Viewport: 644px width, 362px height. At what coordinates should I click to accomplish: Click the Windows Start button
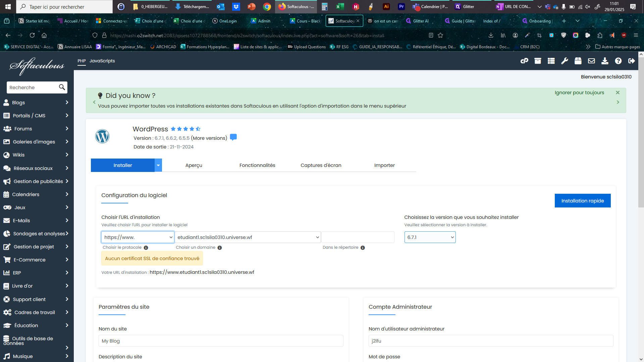click(8, 6)
